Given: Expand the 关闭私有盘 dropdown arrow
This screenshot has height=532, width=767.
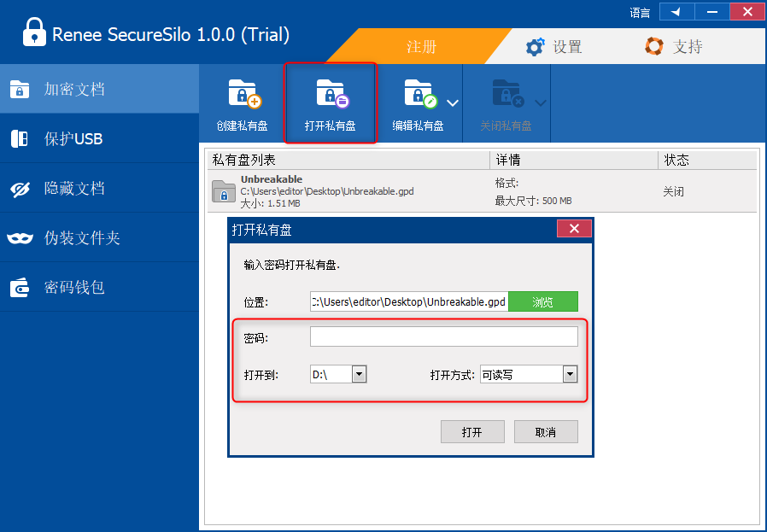Looking at the screenshot, I should 541,103.
